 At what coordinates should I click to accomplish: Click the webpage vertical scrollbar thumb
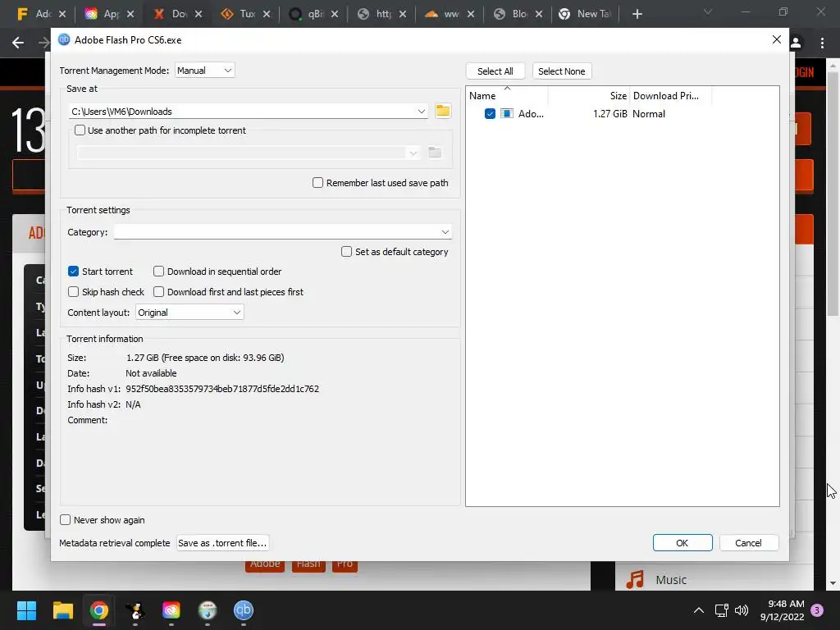coord(833,193)
